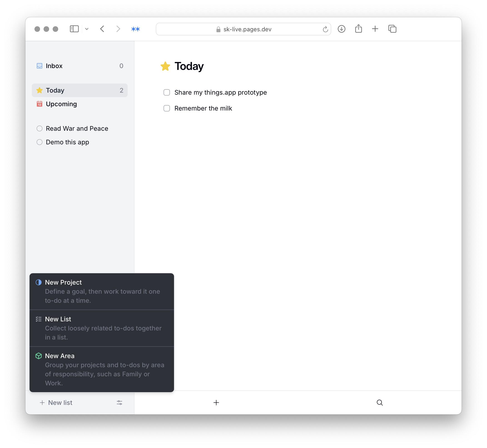Click the Inbox count 0
This screenshot has height=448, width=487.
tap(121, 66)
